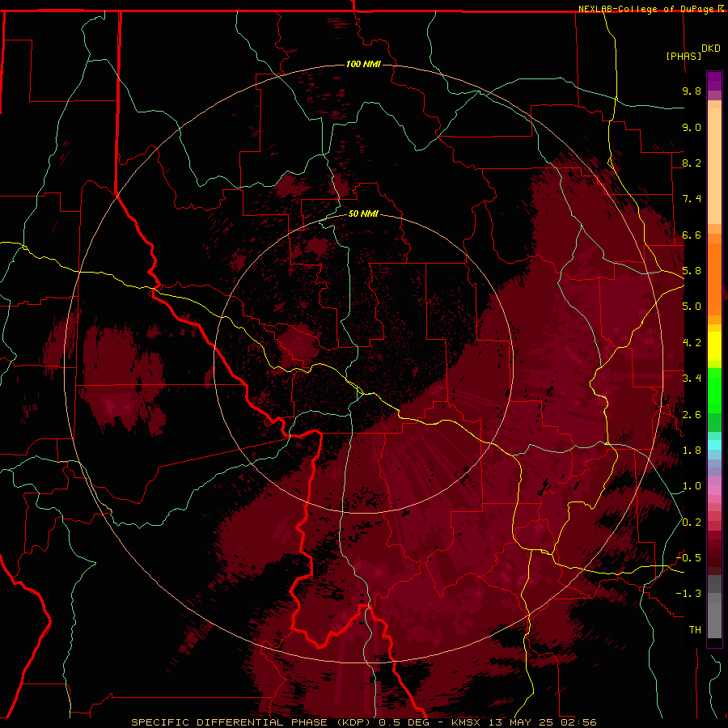The image size is (728, 728).
Task: Click the 100 NMI range ring label
Action: pos(363,64)
